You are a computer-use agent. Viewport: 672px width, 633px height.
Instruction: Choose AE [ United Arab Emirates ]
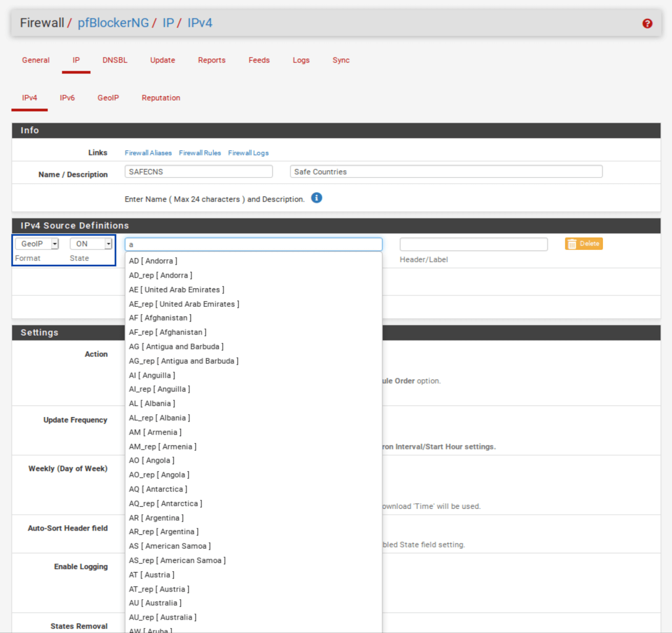pyautogui.click(x=254, y=290)
